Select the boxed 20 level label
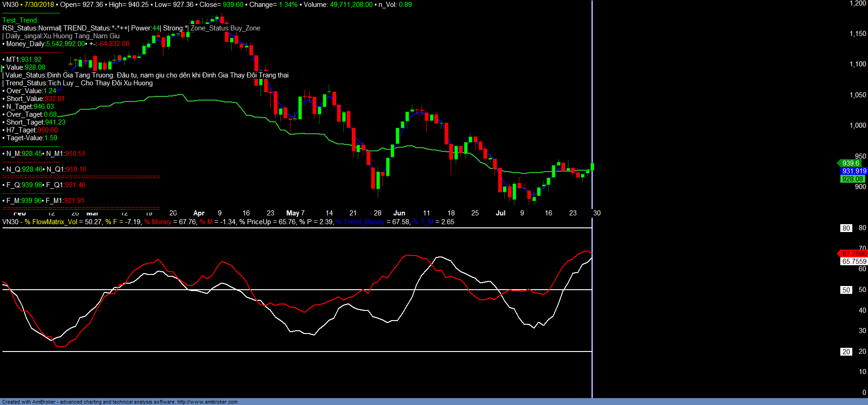The height and width of the screenshot is (405, 868). pyautogui.click(x=846, y=352)
